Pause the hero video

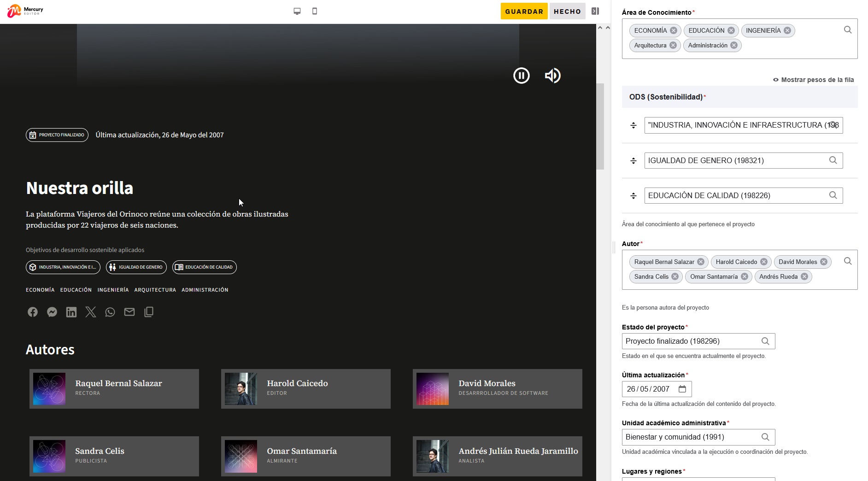point(521,76)
